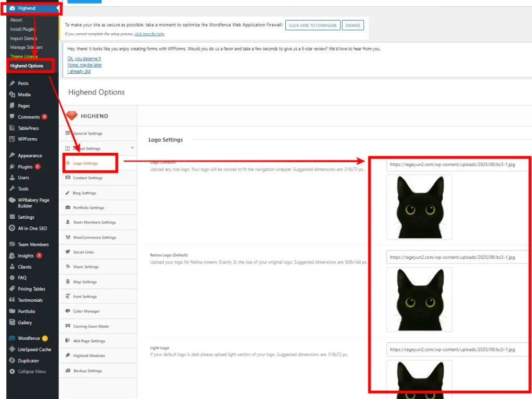This screenshot has width=532, height=399.
Task: Click the CLICK HERE TO CONFIGURE button
Action: tap(313, 25)
